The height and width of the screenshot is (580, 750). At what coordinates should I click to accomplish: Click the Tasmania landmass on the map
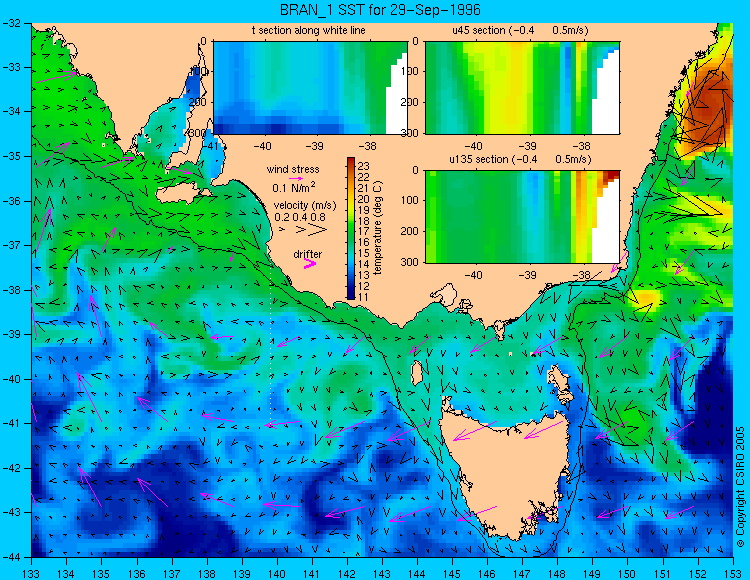tap(509, 473)
